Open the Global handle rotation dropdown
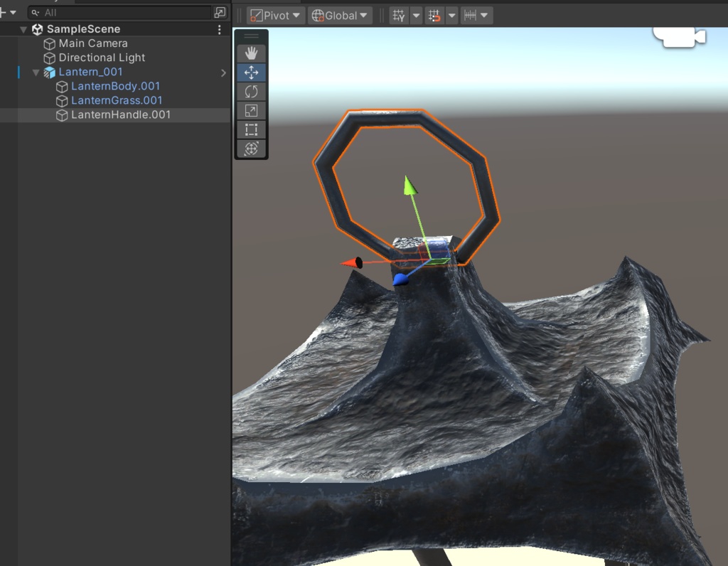 pyautogui.click(x=340, y=16)
